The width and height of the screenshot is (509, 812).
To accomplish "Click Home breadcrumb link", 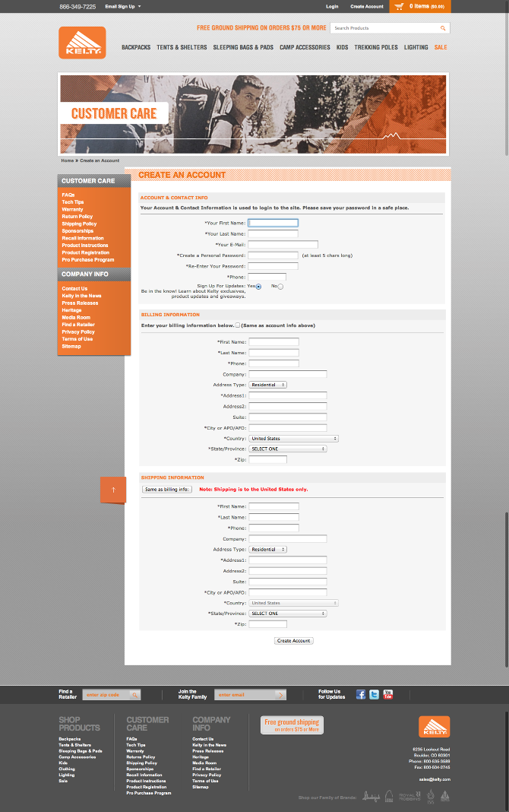I will [68, 160].
